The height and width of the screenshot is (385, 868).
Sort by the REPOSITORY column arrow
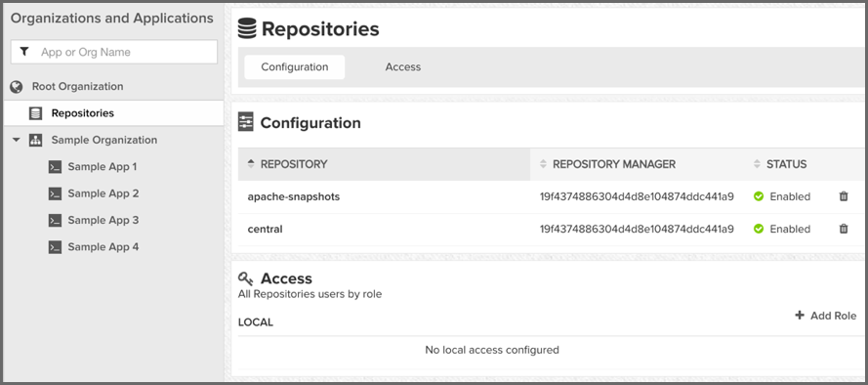pyautogui.click(x=251, y=164)
